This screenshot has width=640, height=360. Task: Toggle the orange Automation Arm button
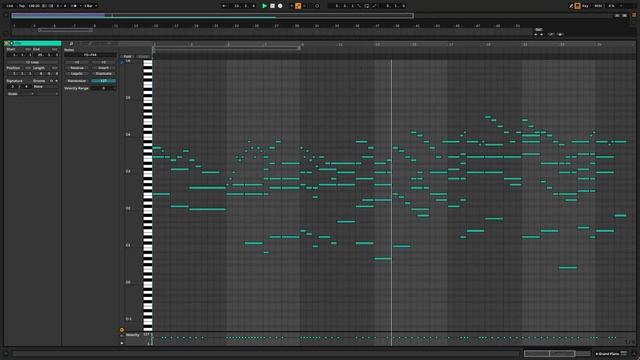coord(298,6)
